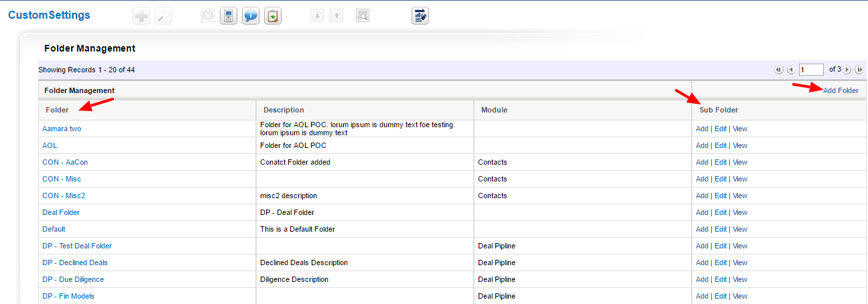Open the list search preview icon
Viewport: 868px width, 304px height.
coord(363,15)
